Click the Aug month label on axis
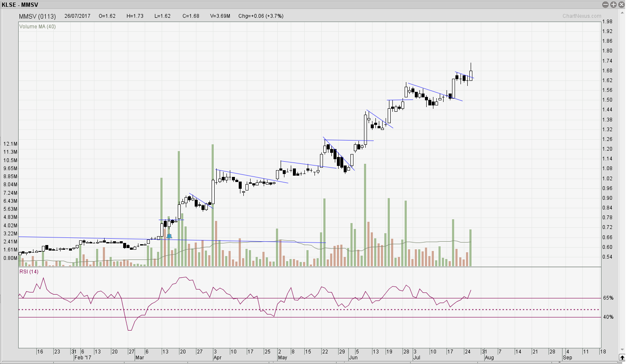The height and width of the screenshot is (364, 626). pos(489,358)
